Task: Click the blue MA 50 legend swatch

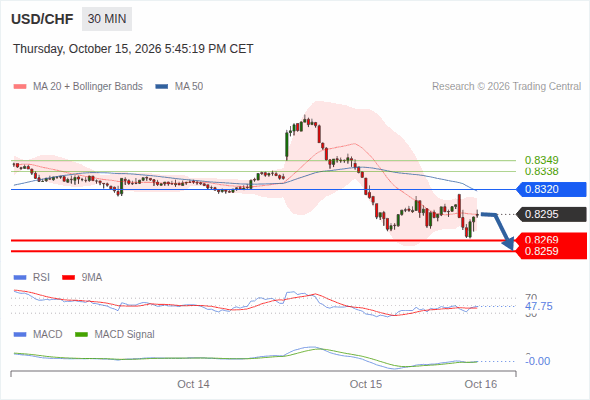Action: tap(162, 87)
